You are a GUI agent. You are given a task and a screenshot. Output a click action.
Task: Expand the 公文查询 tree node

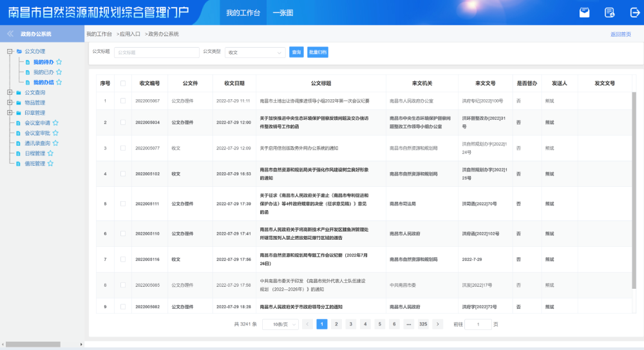[10, 93]
